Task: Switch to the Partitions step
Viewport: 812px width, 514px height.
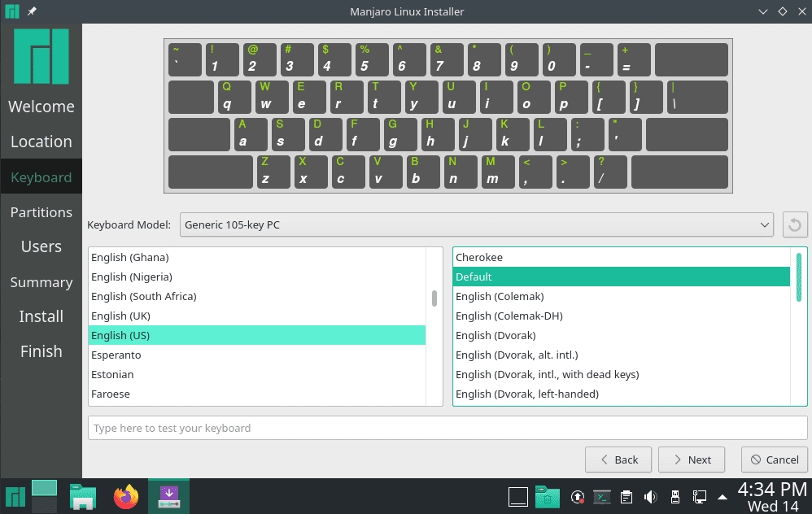Action: pyautogui.click(x=41, y=212)
